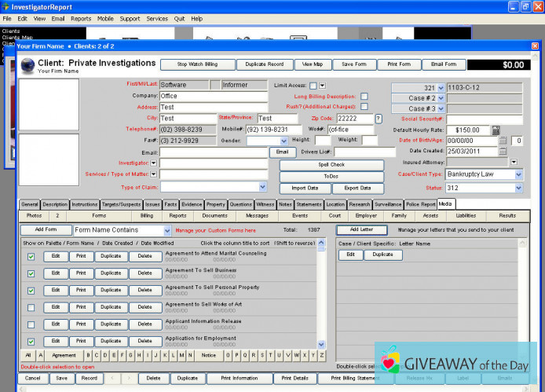The image size is (545, 392).
Task: Open the calculator icon next to Default Hourly Rate
Action: click(x=496, y=130)
